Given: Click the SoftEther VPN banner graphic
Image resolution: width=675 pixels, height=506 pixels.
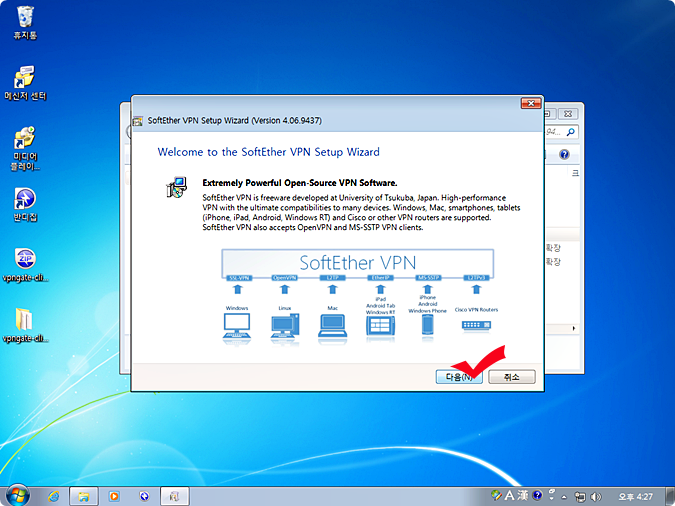Looking at the screenshot, I should click(x=358, y=263).
